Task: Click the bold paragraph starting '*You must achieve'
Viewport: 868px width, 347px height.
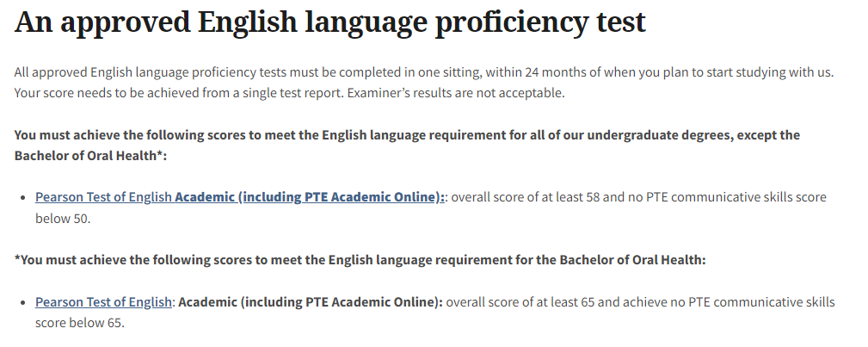Action: (x=360, y=260)
